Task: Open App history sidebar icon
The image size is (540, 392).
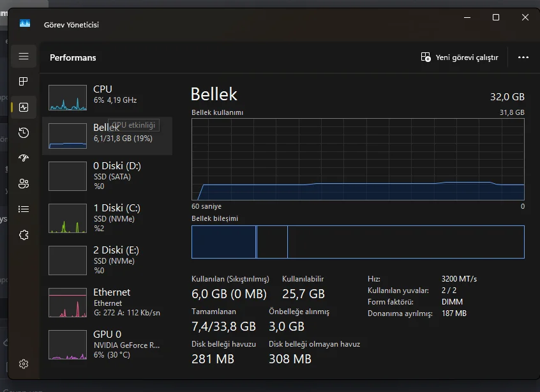Action: tap(24, 133)
